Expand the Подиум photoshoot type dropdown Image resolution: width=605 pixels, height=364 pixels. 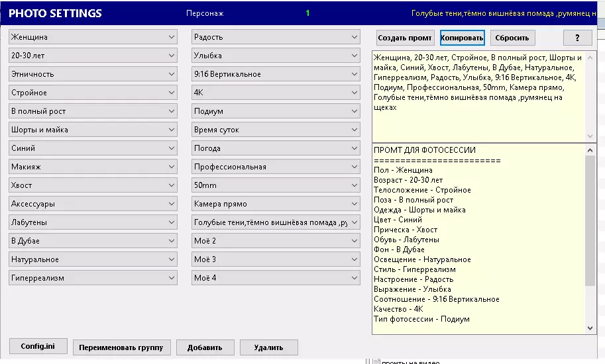point(276,111)
